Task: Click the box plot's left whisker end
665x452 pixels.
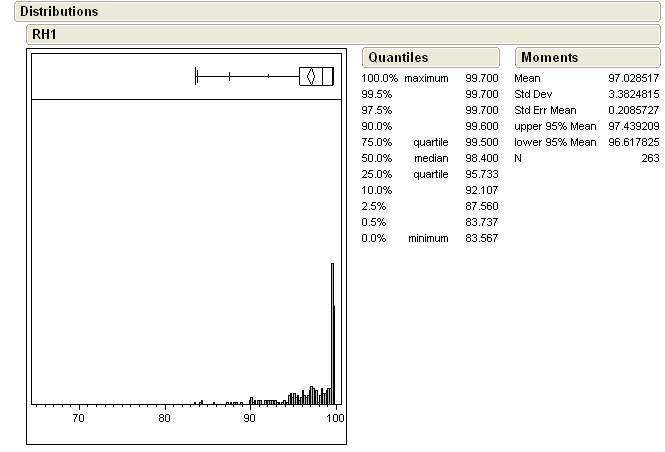Action: [197, 76]
